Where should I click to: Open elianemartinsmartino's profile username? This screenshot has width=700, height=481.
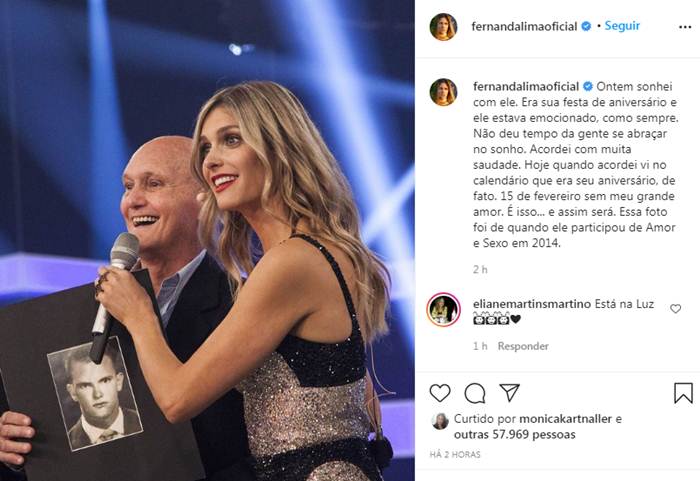532,304
